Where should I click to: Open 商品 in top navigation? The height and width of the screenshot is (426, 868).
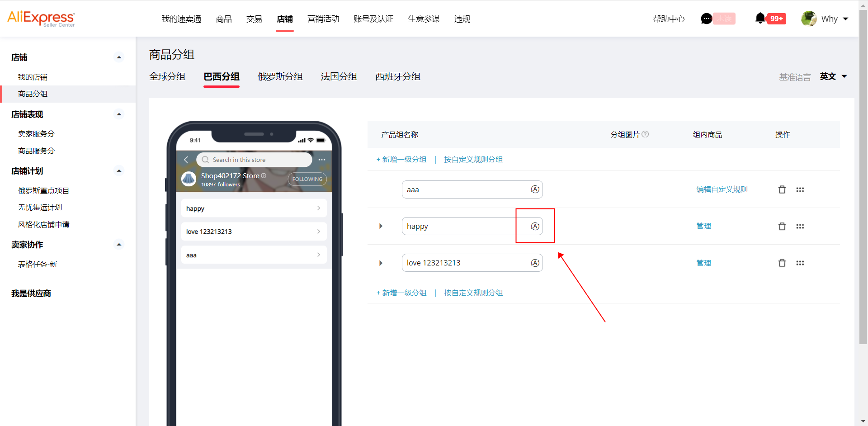224,19
